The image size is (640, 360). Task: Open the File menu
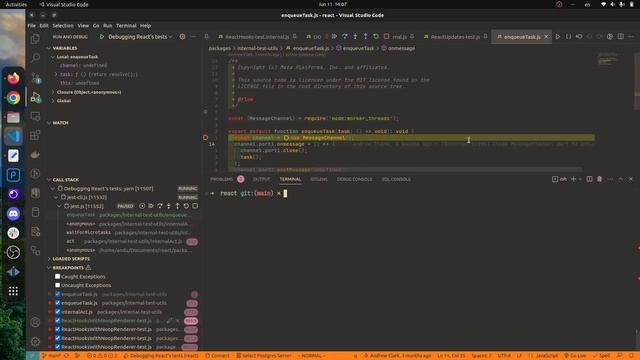coord(31,26)
